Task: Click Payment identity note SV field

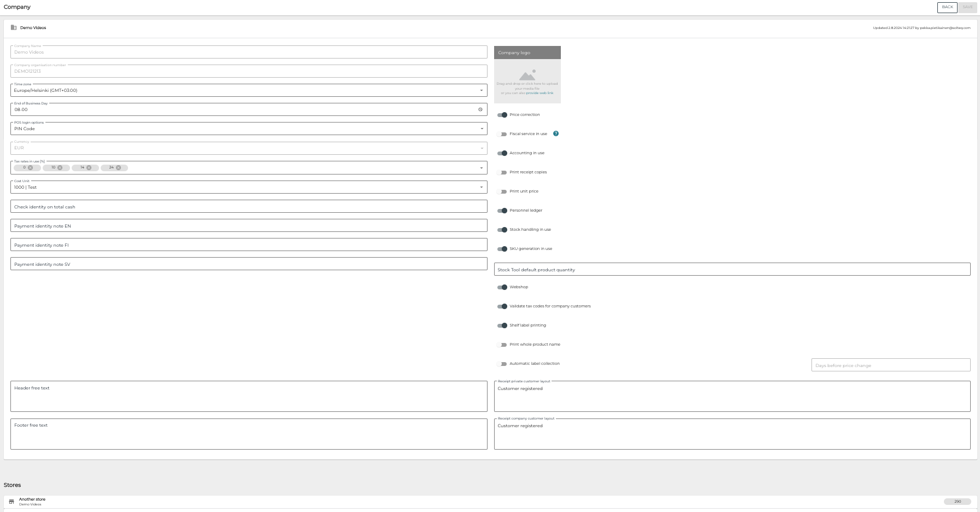Action: (248, 264)
